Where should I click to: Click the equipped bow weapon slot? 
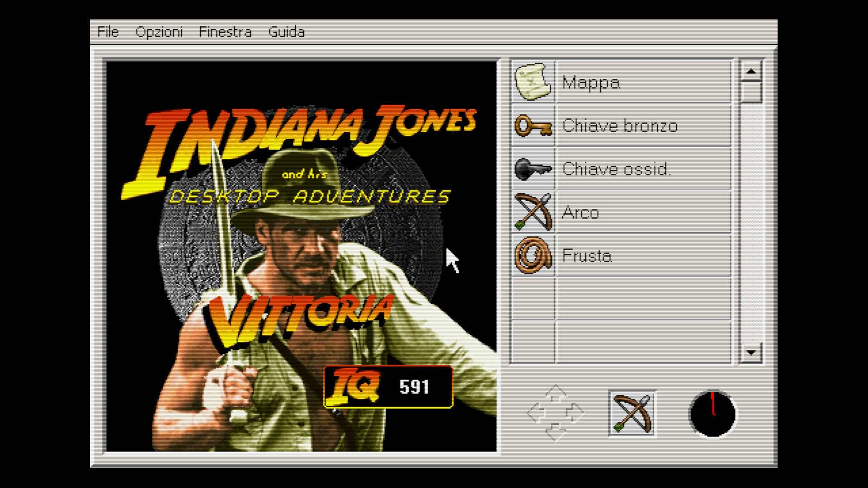click(x=632, y=414)
